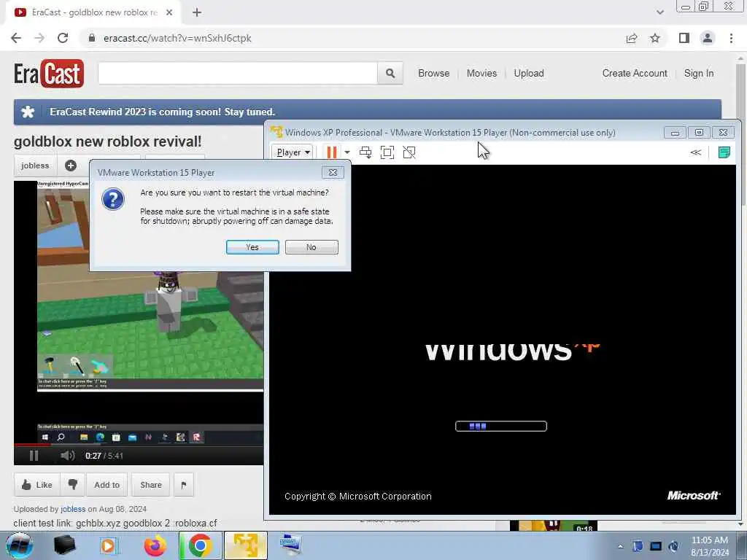The height and width of the screenshot is (560, 747).
Task: Enter full screen mode icon in VMware
Action: click(387, 152)
